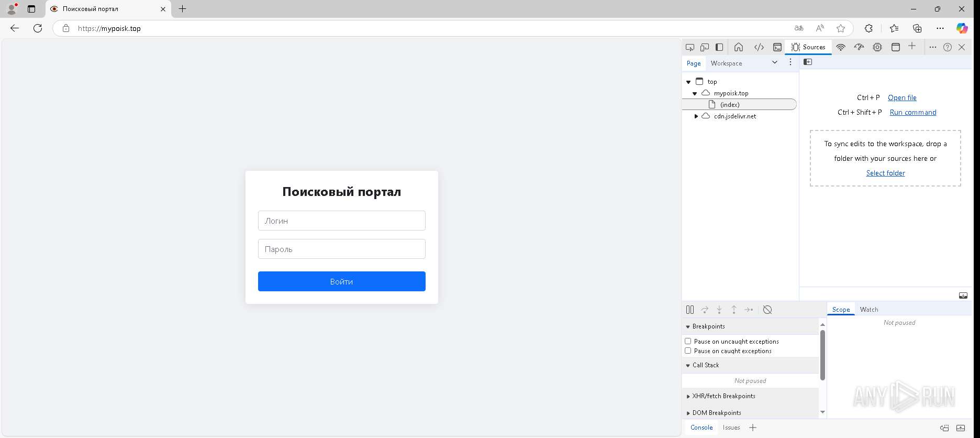This screenshot has width=980, height=438.
Task: Expand Quick View panel with rightmost bottom icon
Action: click(x=961, y=428)
